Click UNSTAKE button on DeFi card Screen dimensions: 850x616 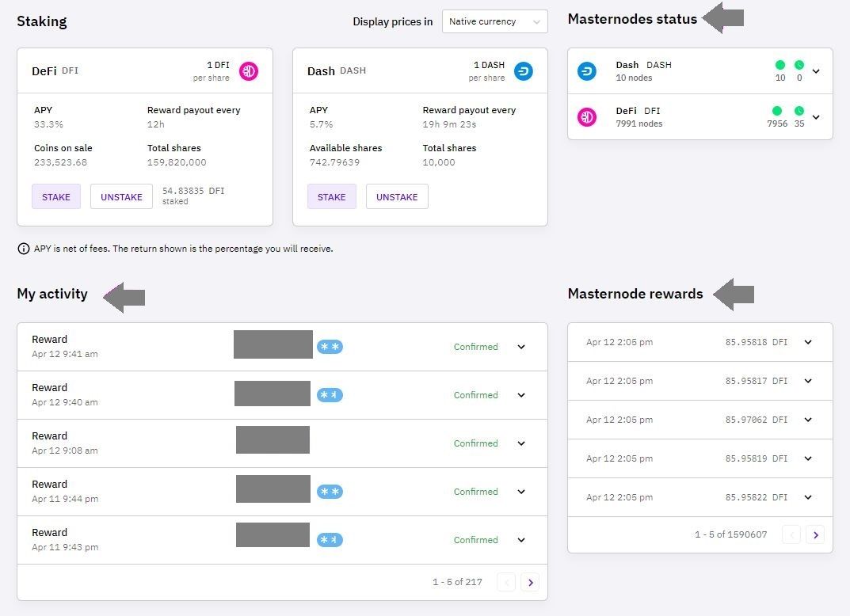point(121,196)
